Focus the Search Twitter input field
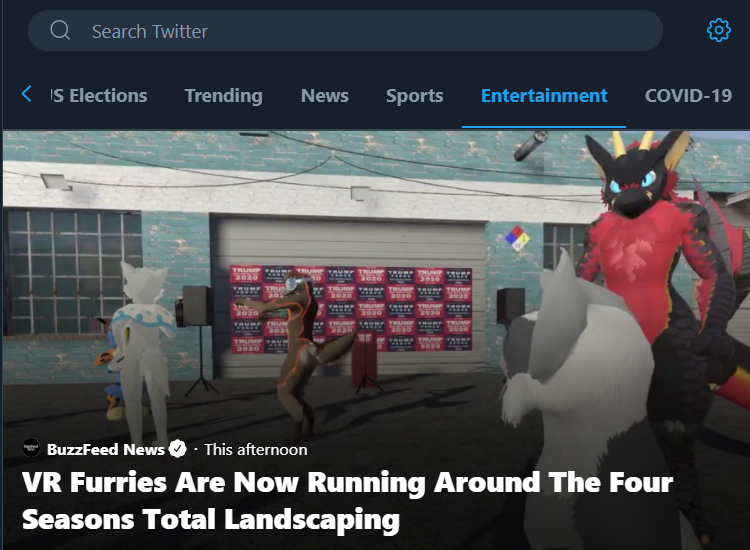Screen dimensions: 750x550 pyautogui.click(x=345, y=31)
